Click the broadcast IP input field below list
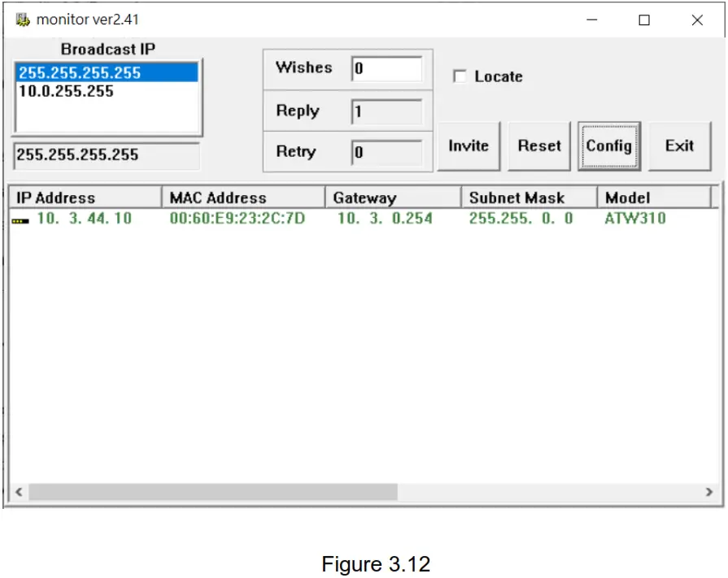Screen dimensions: 728x578 (x=107, y=155)
